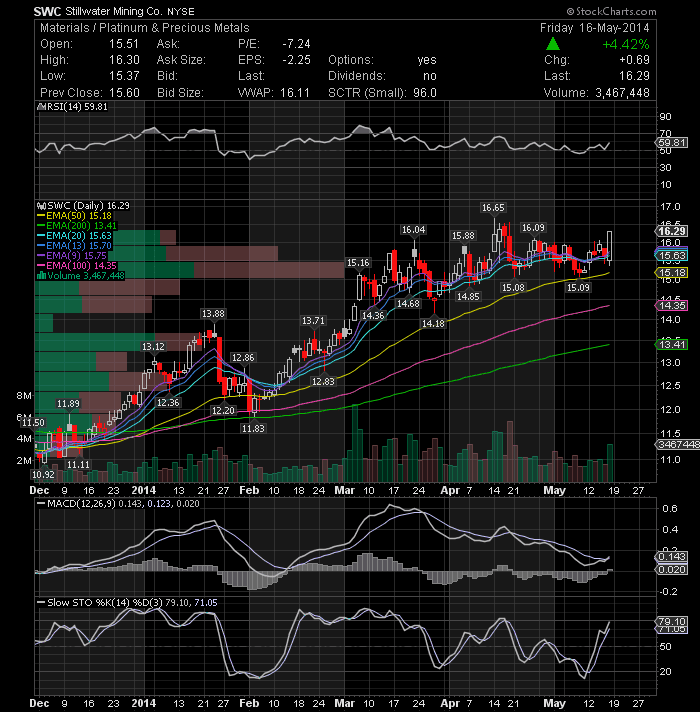700x712 pixels.
Task: Click the 16.65 peak price label
Action: click(x=493, y=208)
